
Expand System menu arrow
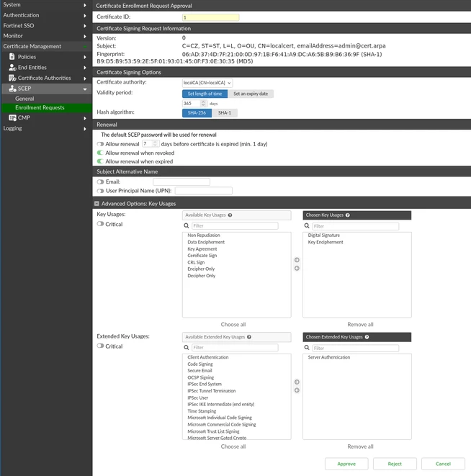(85, 5)
